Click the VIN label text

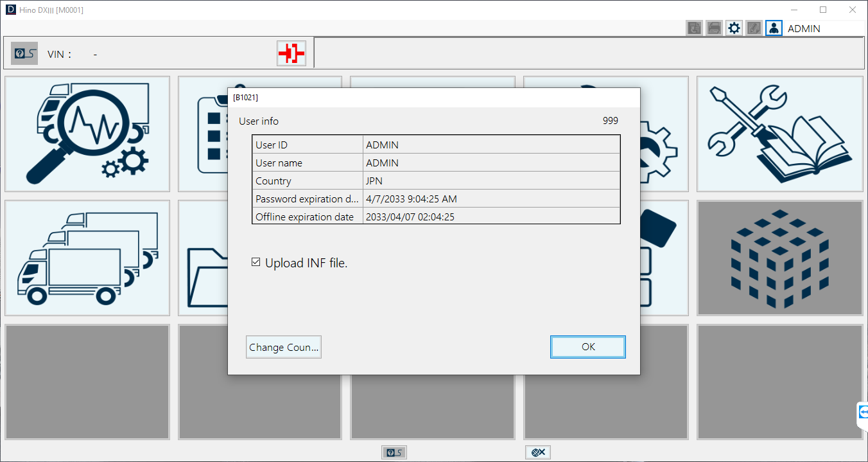(59, 54)
